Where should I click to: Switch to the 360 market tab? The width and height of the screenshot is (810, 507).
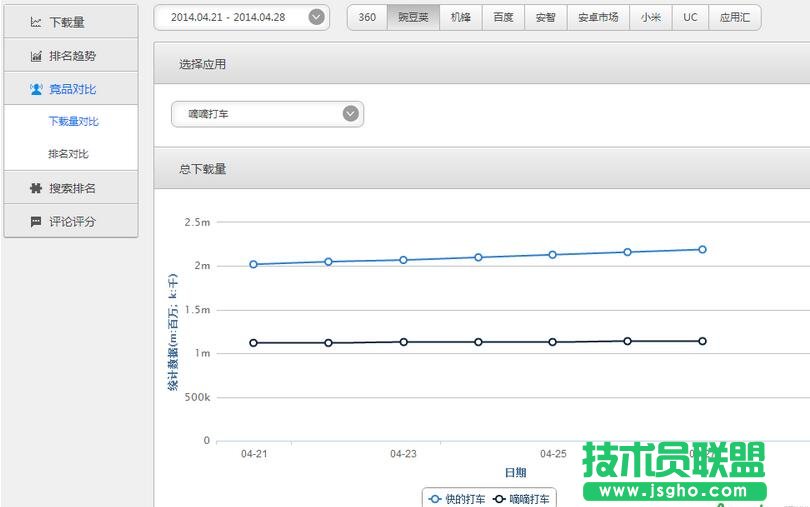pos(367,17)
